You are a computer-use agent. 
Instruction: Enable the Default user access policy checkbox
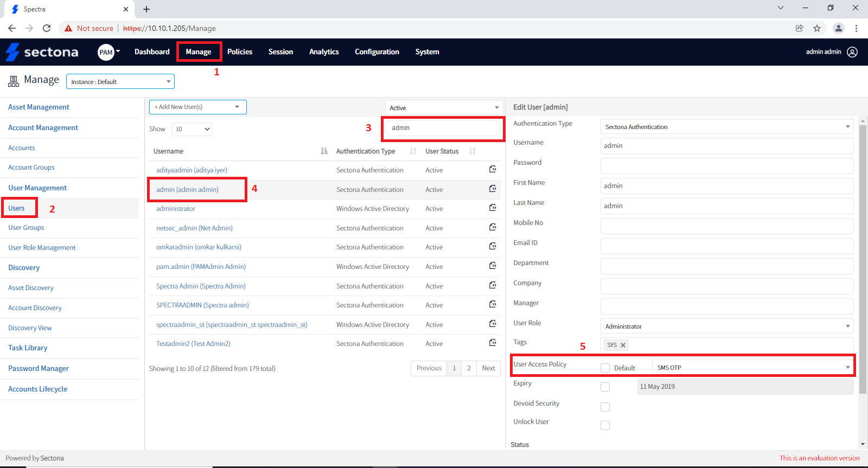coord(605,368)
